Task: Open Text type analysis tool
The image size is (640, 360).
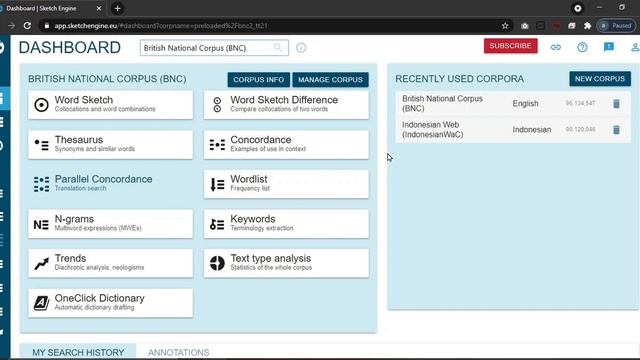Action: 286,263
